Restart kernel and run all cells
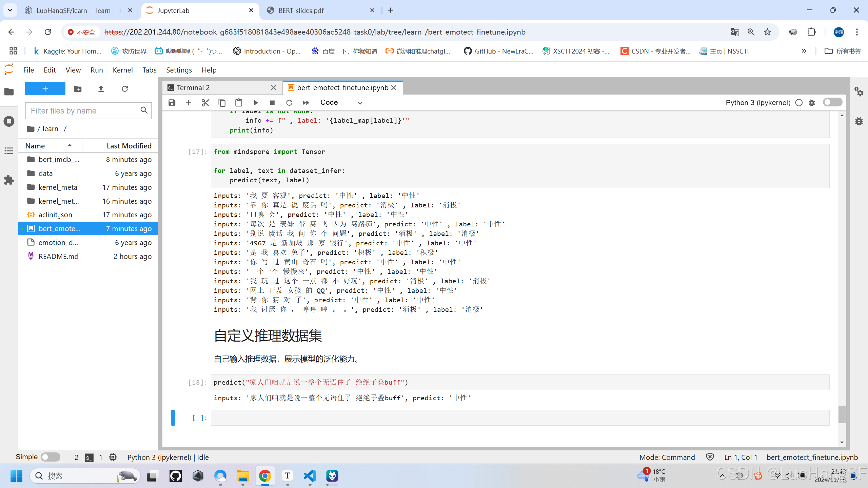The image size is (868, 488). click(306, 103)
